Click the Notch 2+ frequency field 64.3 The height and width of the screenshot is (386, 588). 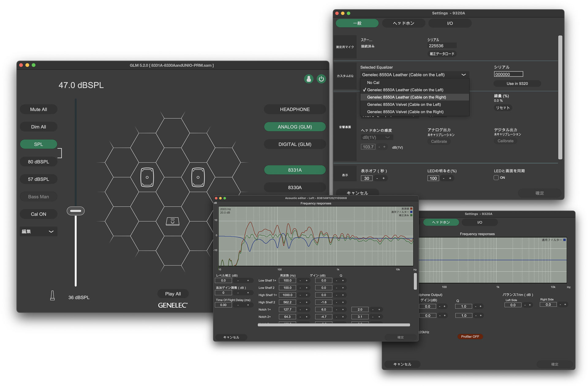point(287,317)
